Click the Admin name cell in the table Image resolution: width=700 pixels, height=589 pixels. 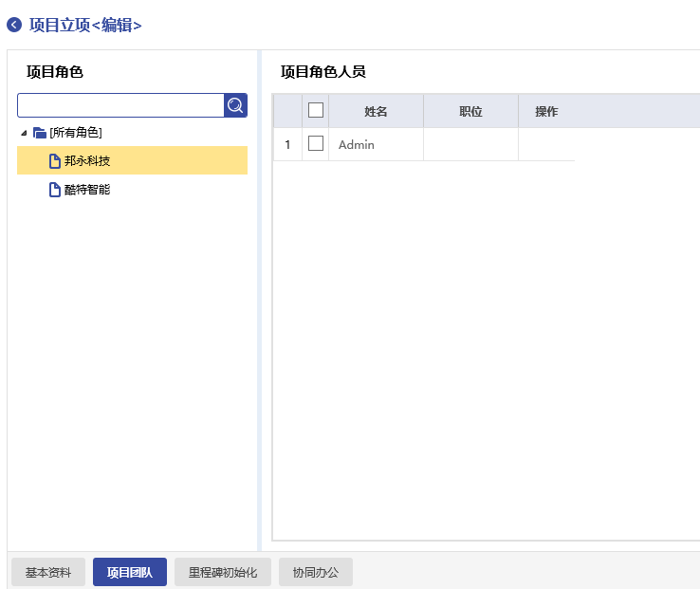[357, 145]
